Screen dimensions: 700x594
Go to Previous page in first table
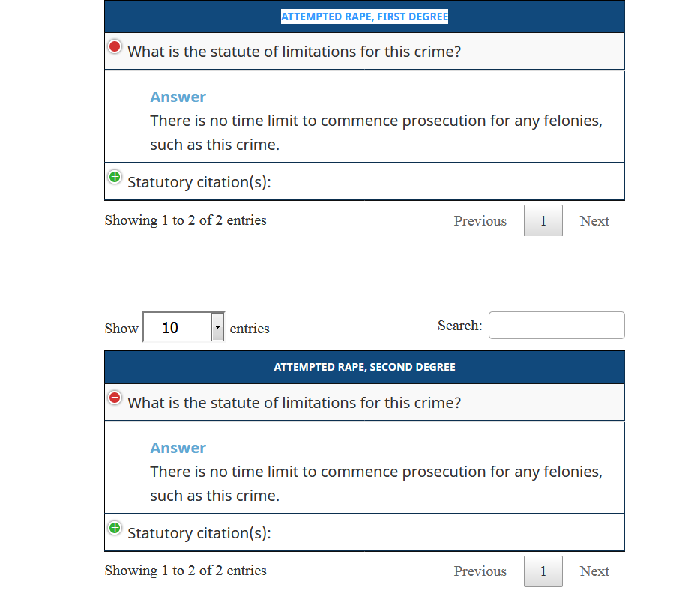point(480,221)
